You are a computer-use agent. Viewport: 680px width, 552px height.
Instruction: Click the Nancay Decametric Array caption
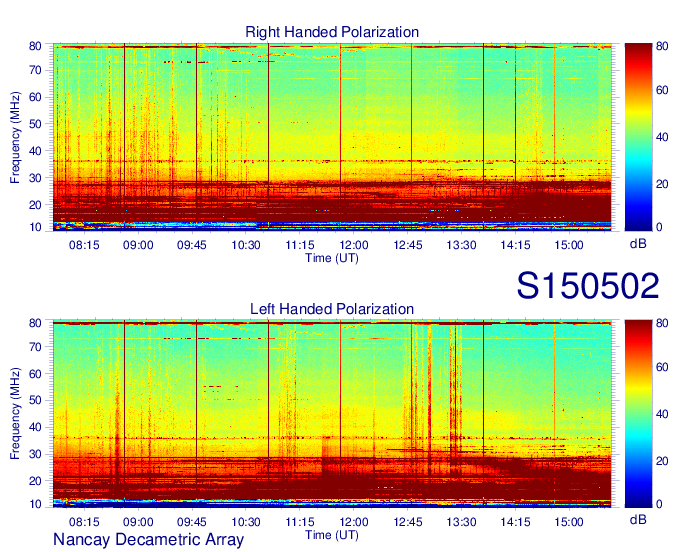148,540
